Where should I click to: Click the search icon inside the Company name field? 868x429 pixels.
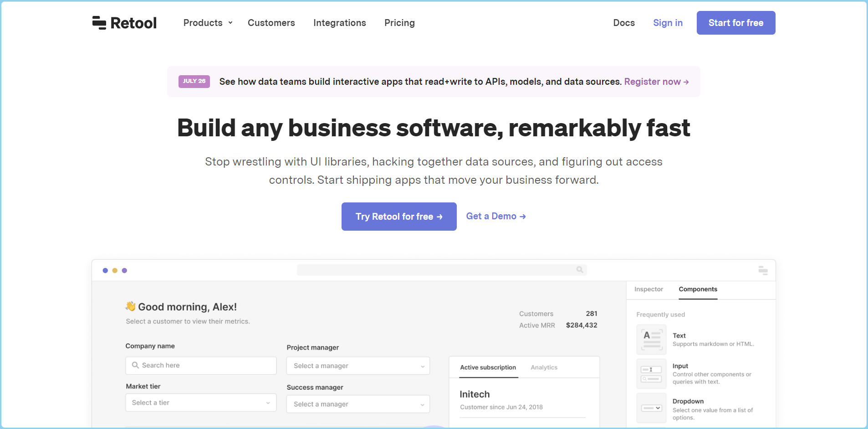135,365
